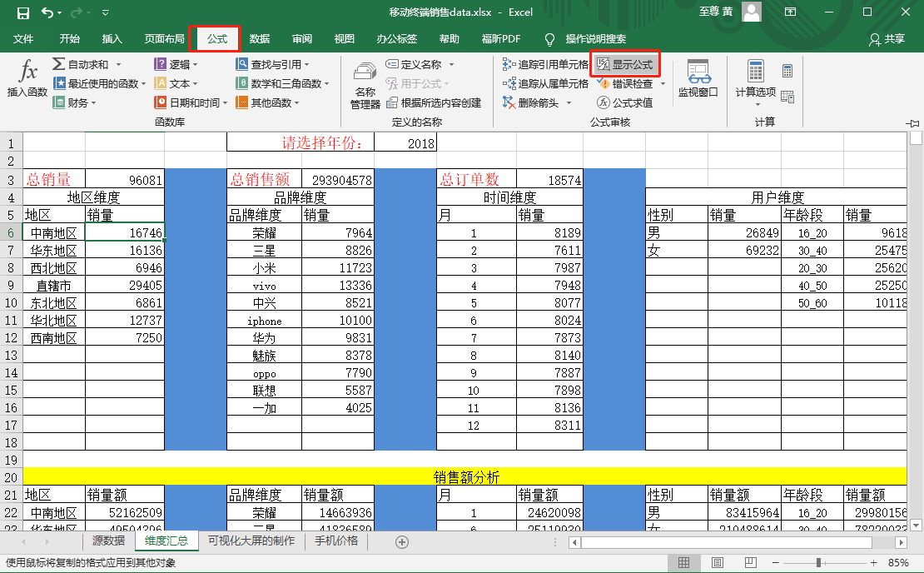Add a new sheet with plus button

point(402,542)
